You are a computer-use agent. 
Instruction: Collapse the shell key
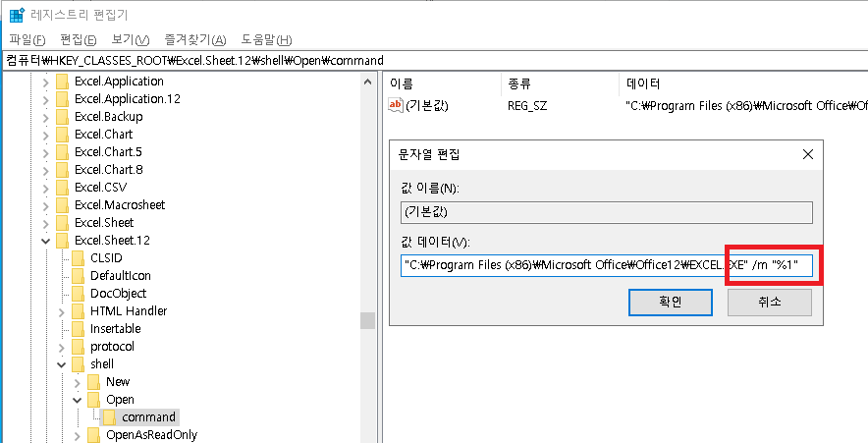point(62,364)
